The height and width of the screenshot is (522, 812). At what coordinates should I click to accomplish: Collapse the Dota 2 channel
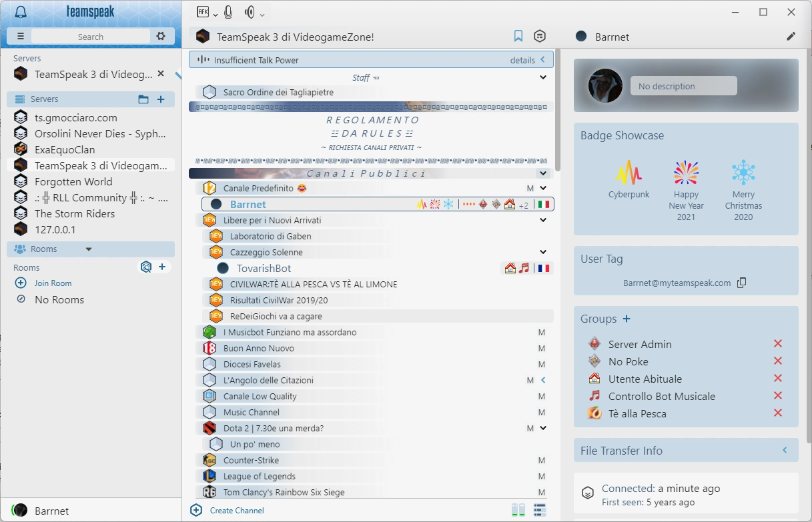point(543,428)
